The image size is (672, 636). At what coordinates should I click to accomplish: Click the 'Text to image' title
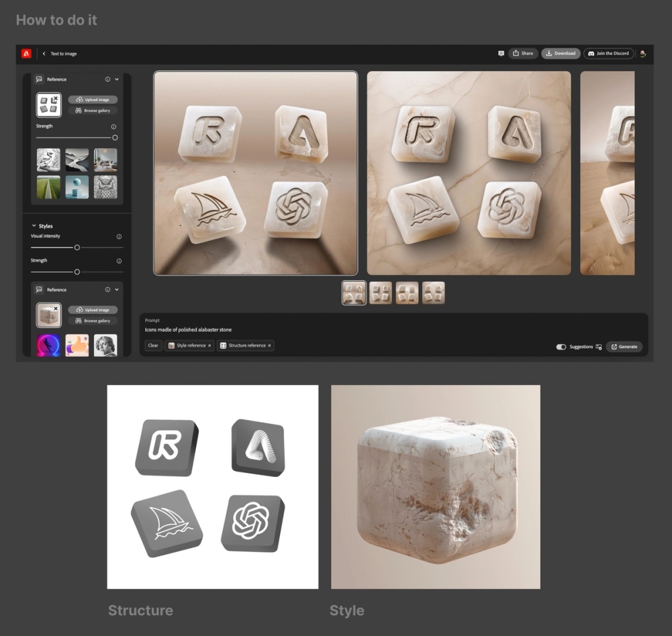(x=63, y=54)
